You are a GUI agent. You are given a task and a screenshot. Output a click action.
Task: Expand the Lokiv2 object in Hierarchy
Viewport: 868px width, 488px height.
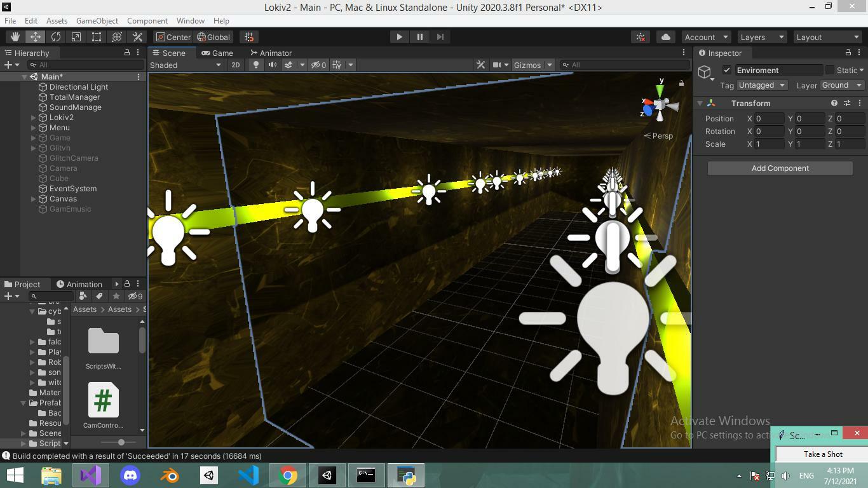click(34, 118)
